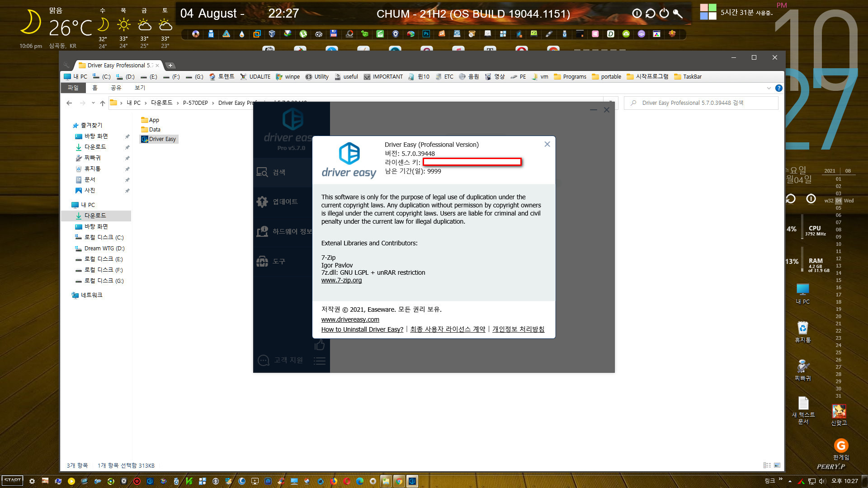Close the Driver Easy About dialog
Viewport: 868px width, 488px height.
click(547, 144)
